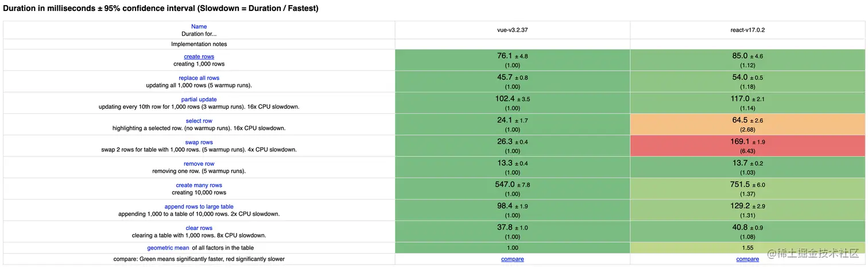The height and width of the screenshot is (268, 868).
Task: Open the 'partial update' benchmark link
Action: [199, 99]
